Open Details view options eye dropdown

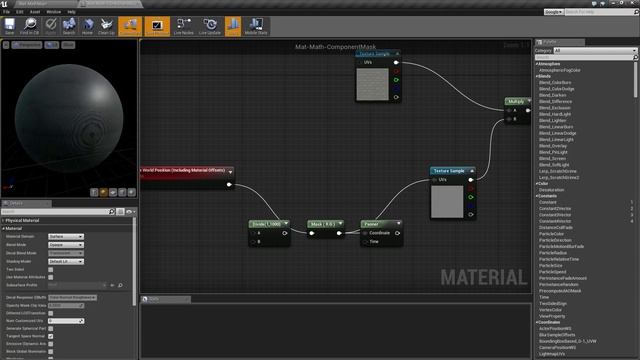(131, 211)
